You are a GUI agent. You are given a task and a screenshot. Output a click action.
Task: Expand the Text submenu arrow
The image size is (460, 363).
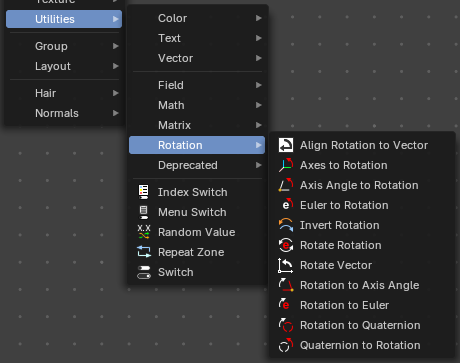pos(258,38)
